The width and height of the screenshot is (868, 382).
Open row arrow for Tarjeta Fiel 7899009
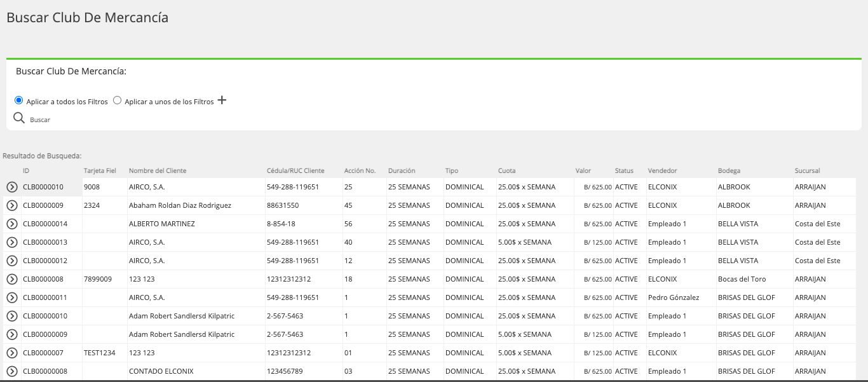point(11,279)
